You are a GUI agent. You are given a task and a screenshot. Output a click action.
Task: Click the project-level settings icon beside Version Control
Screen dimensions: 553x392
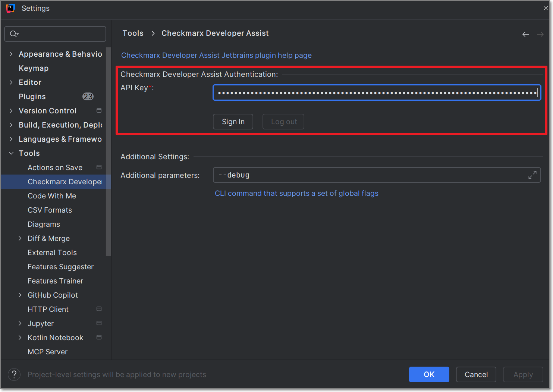99,110
